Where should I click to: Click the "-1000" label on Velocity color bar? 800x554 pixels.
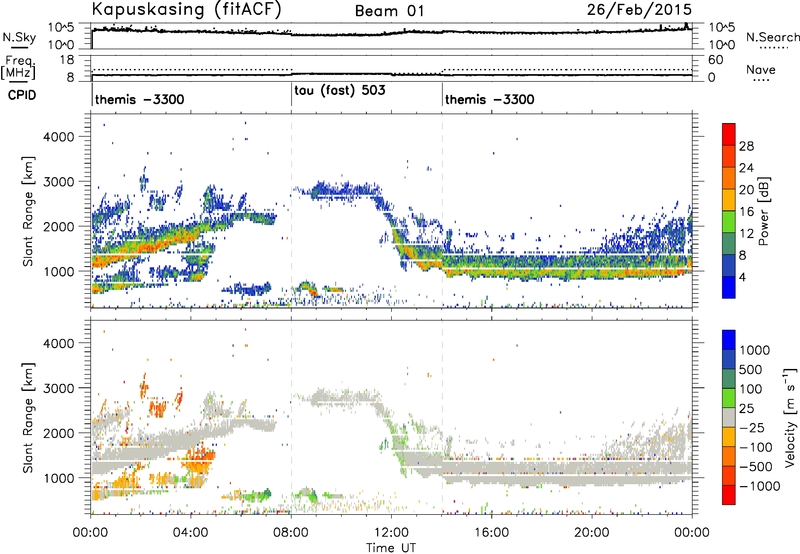760,486
